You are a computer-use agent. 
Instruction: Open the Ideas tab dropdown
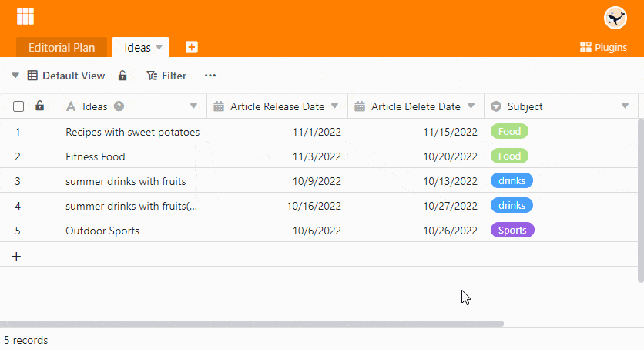pos(159,47)
